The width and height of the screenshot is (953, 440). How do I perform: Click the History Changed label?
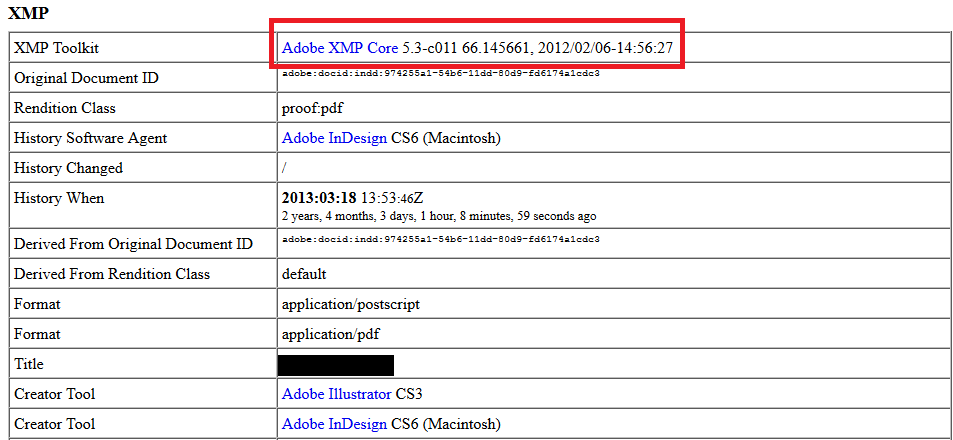68,168
